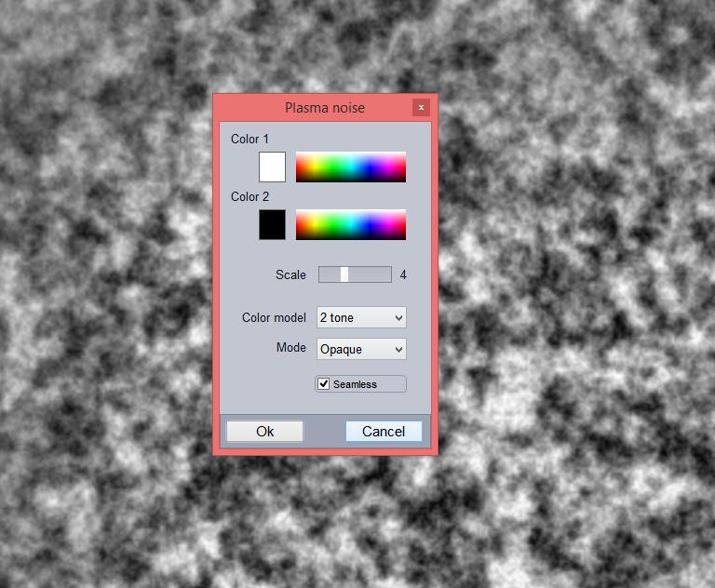Image resolution: width=715 pixels, height=588 pixels.
Task: Toggle the Seamless checkbox
Action: click(x=324, y=384)
